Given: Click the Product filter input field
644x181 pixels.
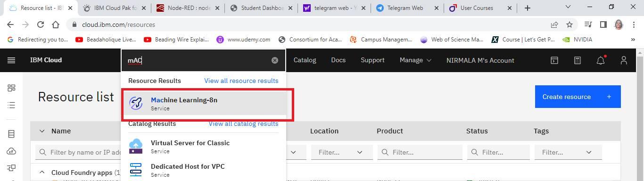Looking at the screenshot, I should point(420,152).
